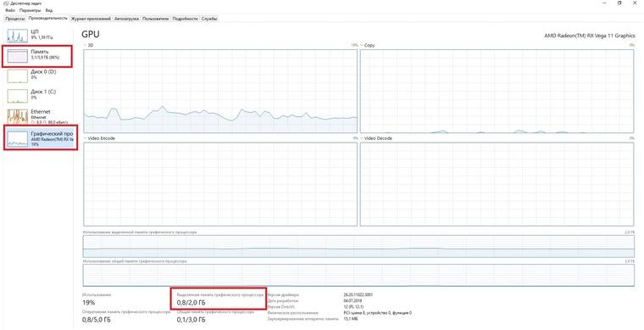
Task: Switch to the Службы tab
Action: (x=209, y=19)
